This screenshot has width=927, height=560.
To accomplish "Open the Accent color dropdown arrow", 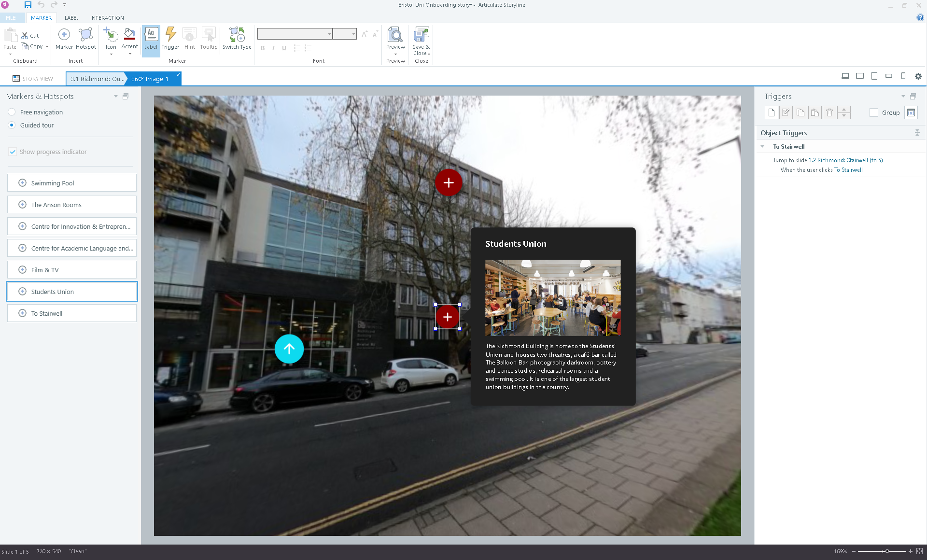I will (130, 54).
